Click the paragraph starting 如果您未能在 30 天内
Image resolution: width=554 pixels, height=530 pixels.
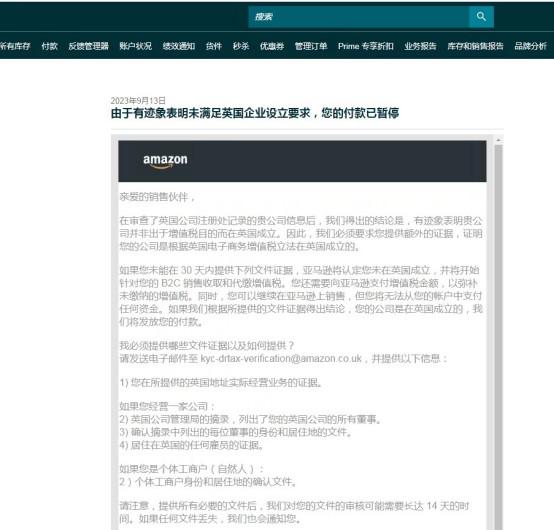(301, 296)
